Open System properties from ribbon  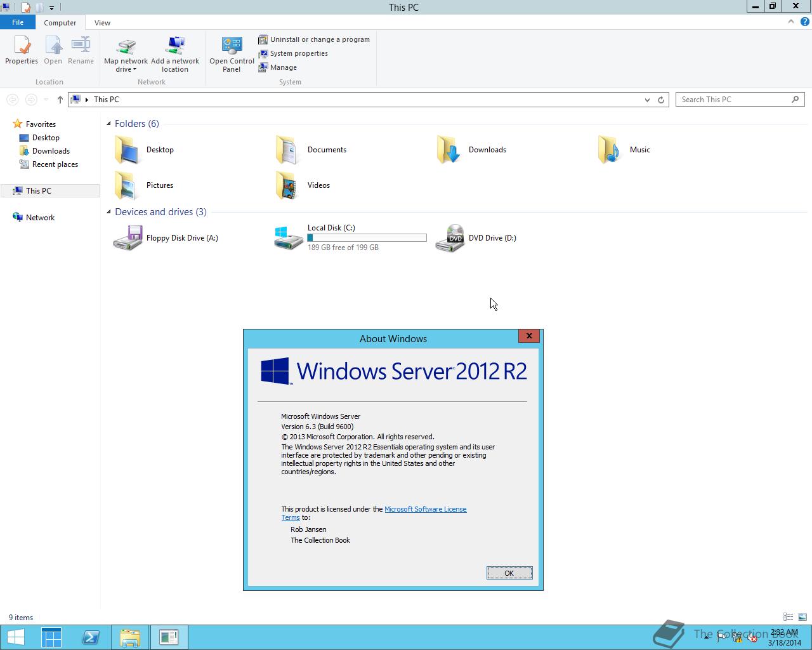[x=293, y=53]
